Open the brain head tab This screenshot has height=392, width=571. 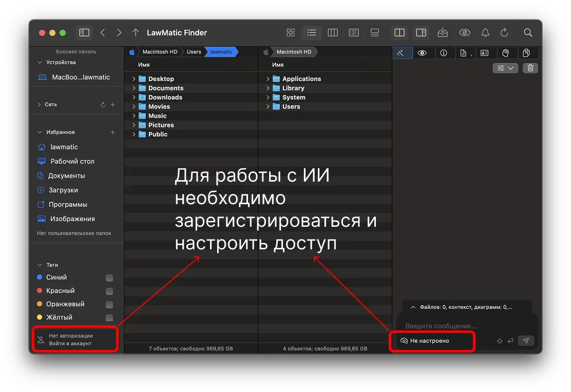point(505,53)
